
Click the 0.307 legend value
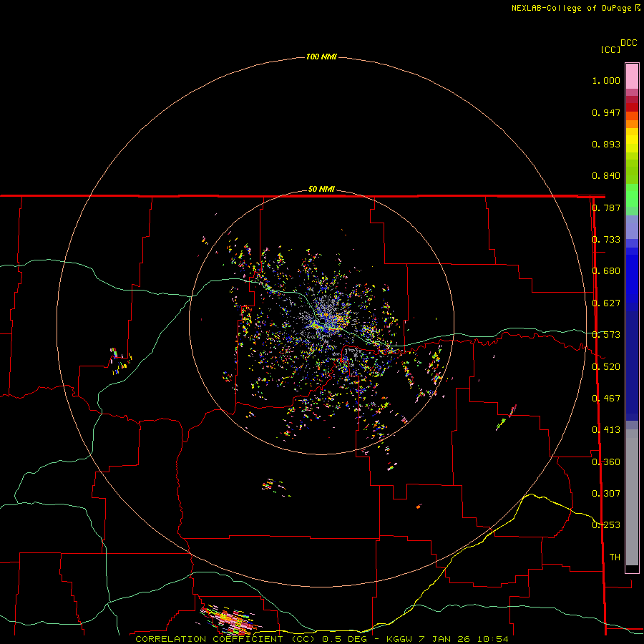click(x=606, y=494)
